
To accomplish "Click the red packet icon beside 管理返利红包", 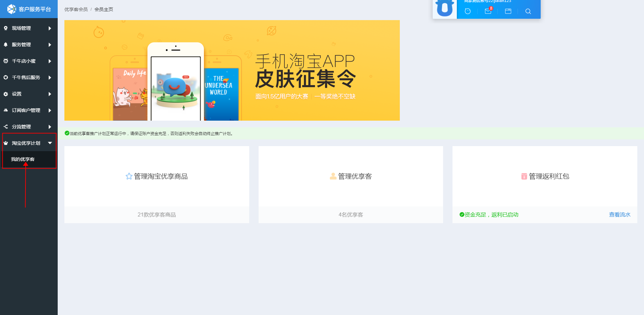I will tap(524, 176).
